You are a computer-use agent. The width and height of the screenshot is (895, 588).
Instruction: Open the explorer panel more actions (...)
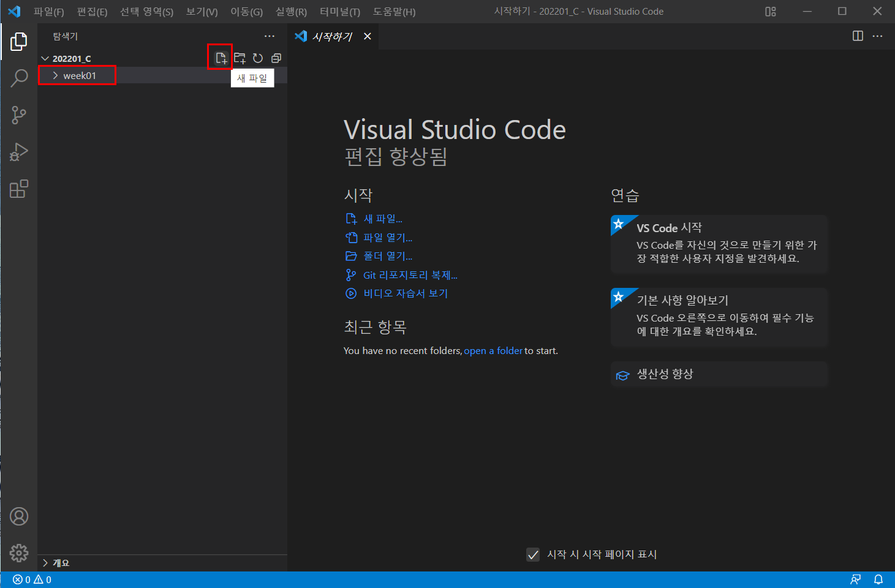pyautogui.click(x=270, y=36)
